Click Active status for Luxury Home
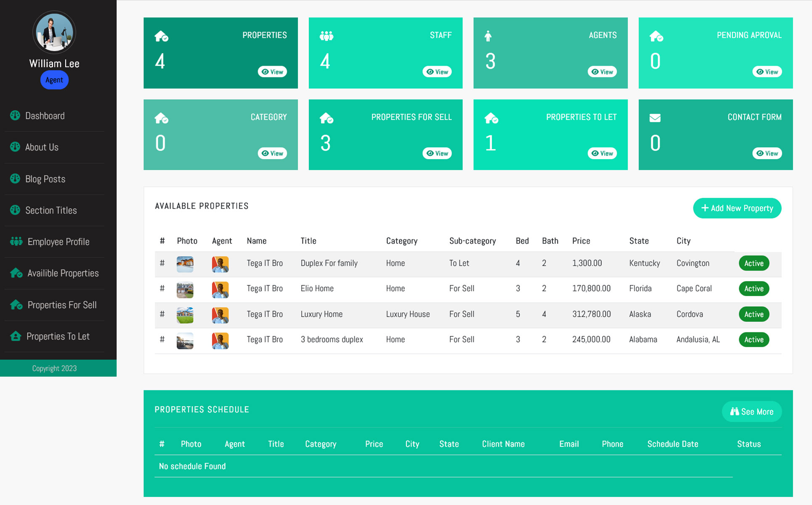Viewport: 812px width, 505px height. pyautogui.click(x=754, y=314)
